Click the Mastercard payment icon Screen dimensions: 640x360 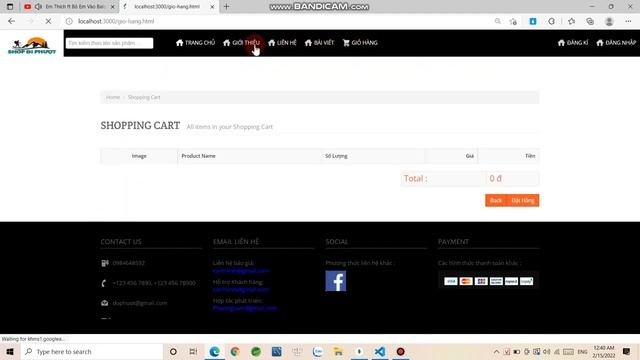click(x=466, y=281)
